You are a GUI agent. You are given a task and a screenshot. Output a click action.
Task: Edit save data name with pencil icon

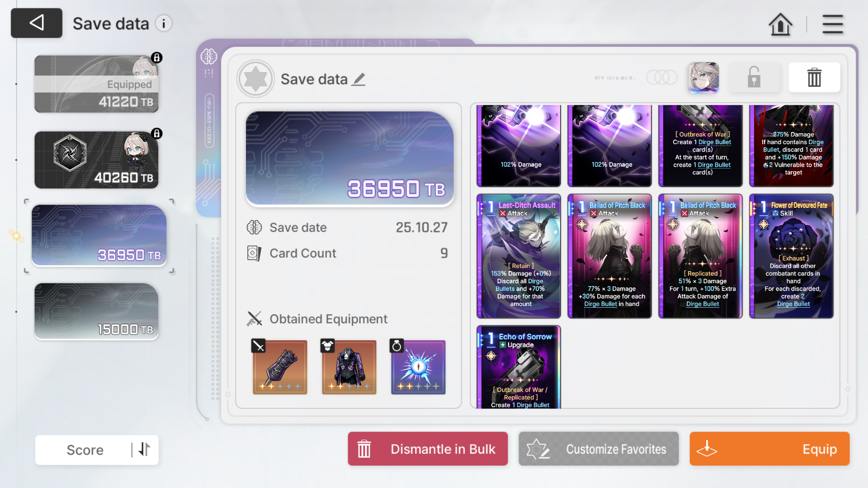point(359,80)
